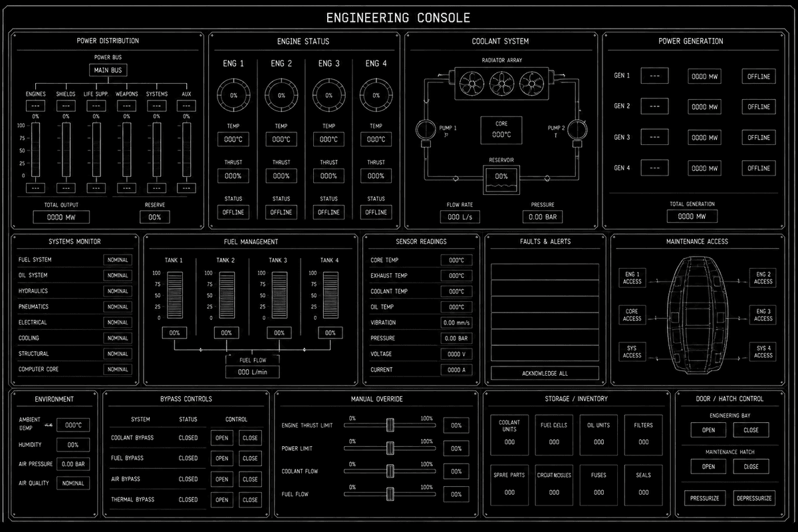Click the Tank 1 fuel level gauge

click(x=174, y=295)
